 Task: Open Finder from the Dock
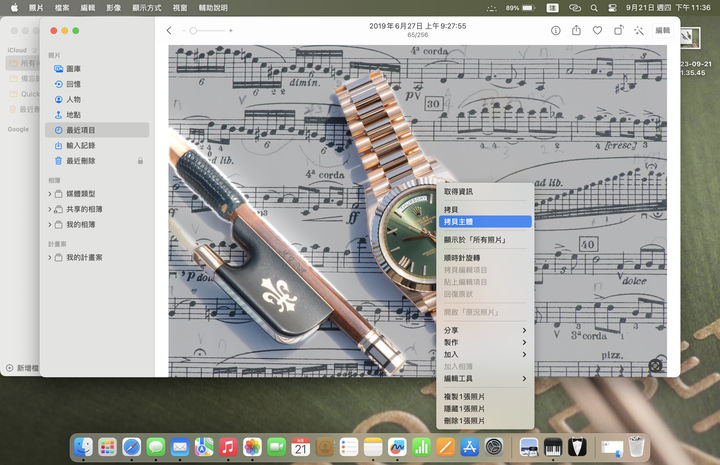83,447
